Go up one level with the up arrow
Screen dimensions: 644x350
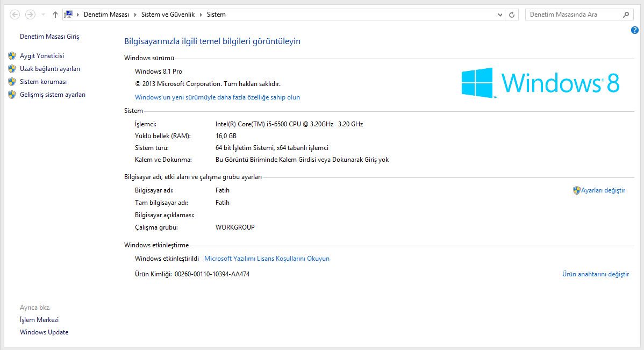(x=55, y=15)
